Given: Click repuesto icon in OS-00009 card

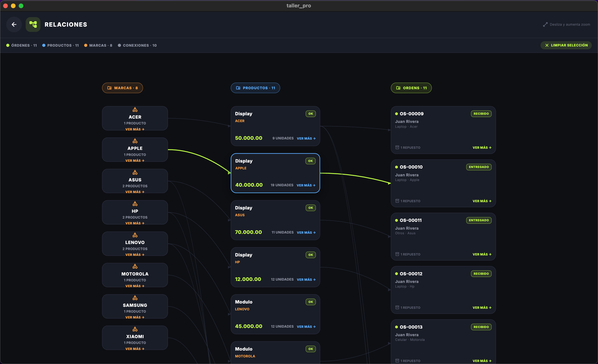Looking at the screenshot, I should [397, 147].
